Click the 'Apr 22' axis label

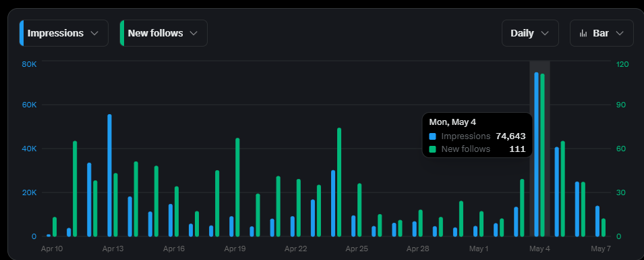coord(296,249)
